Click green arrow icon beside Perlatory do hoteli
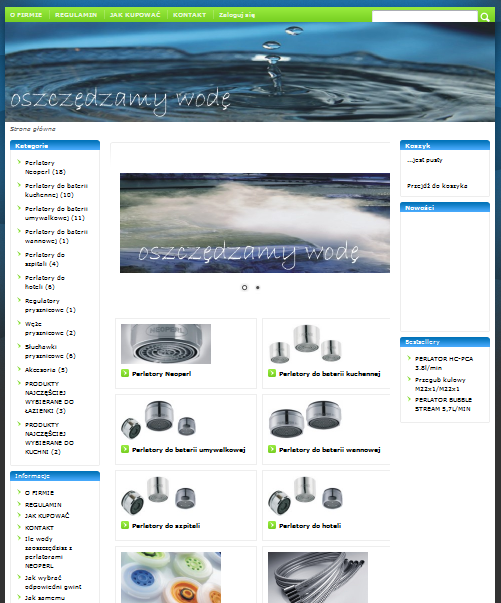 click(272, 525)
